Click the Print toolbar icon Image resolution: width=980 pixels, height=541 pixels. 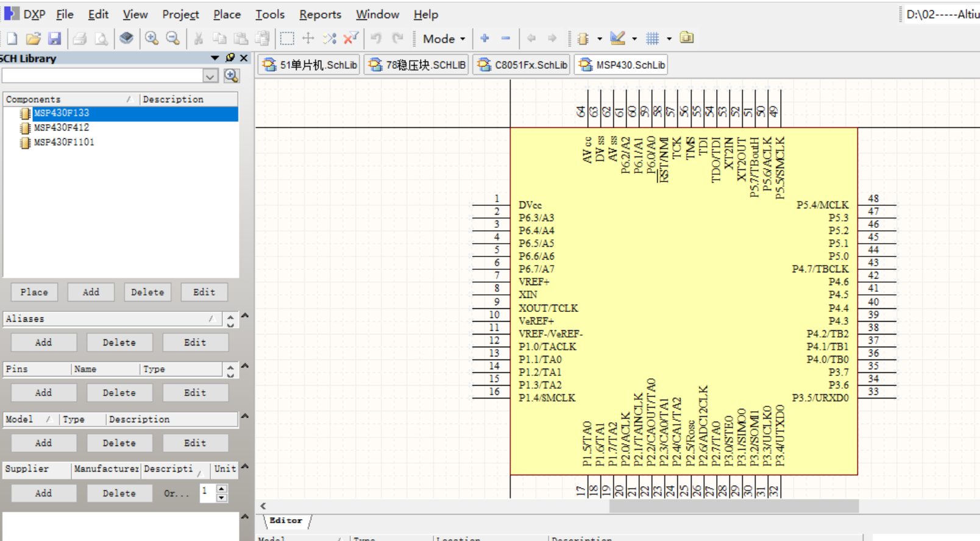[79, 38]
